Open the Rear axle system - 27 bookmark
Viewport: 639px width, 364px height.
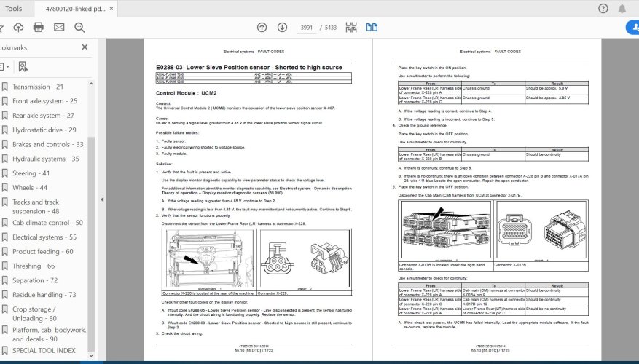[x=43, y=116]
